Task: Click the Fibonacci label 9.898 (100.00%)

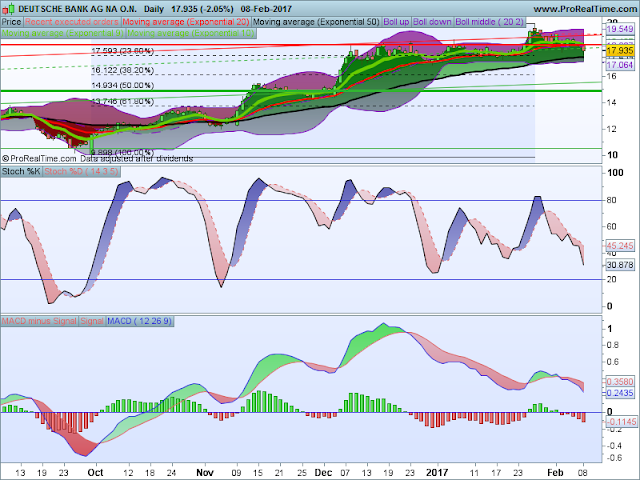Action: [122, 153]
